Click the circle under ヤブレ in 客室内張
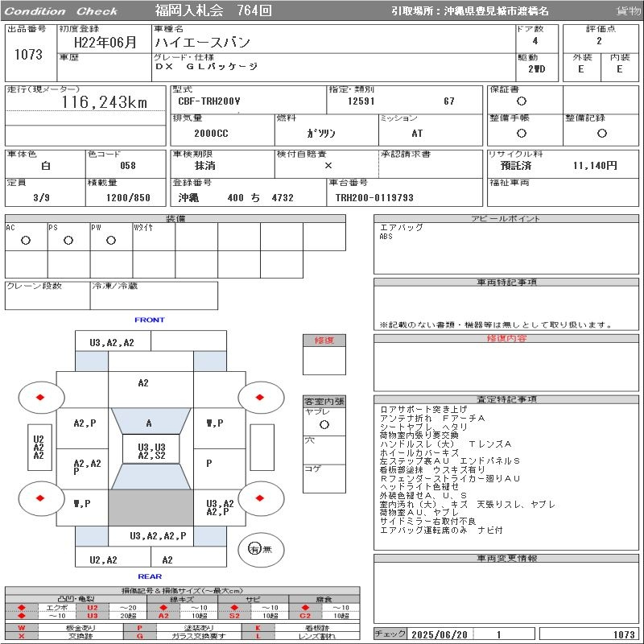The height and width of the screenshot is (644, 644). pos(324,425)
